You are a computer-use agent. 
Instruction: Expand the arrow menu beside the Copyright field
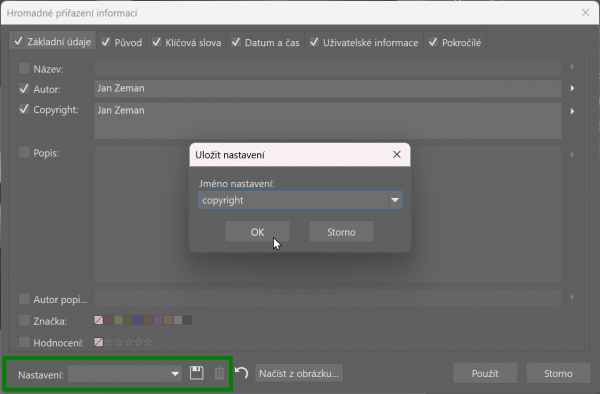[572, 111]
